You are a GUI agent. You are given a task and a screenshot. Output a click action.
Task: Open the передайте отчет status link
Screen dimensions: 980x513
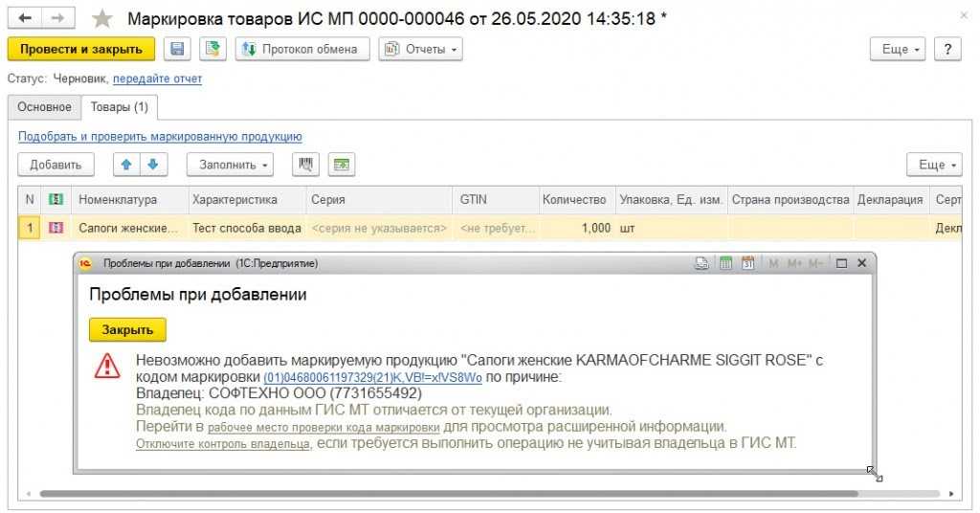158,78
